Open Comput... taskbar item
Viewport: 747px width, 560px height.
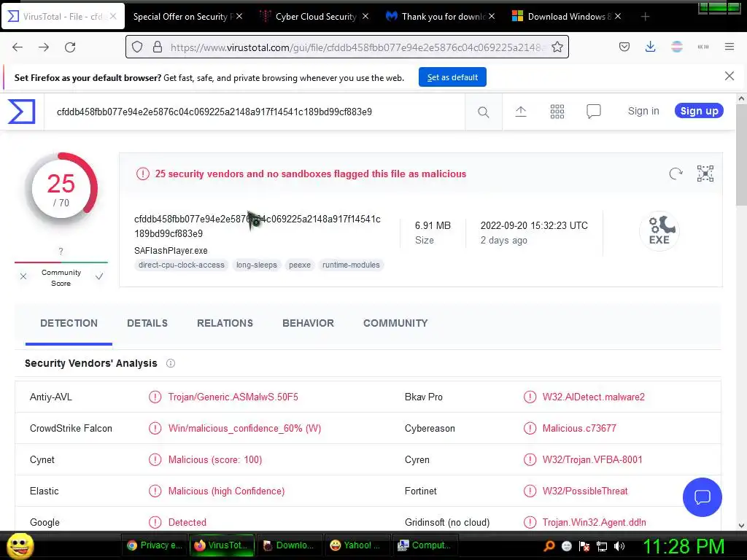[x=425, y=545]
